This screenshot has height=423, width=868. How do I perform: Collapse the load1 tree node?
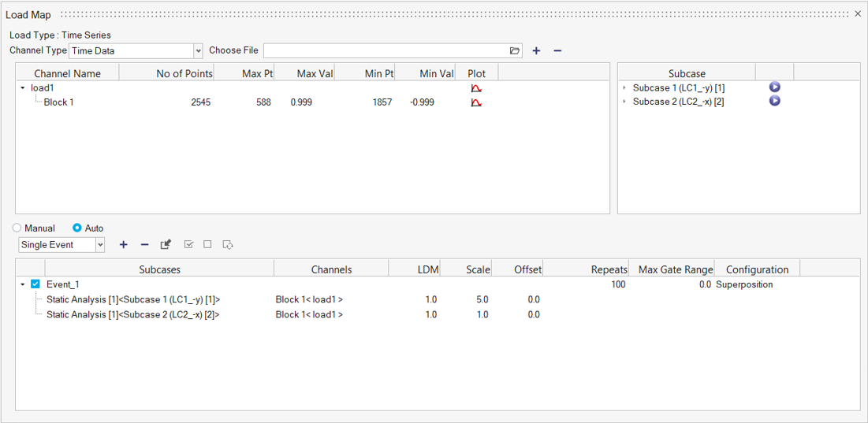coord(23,88)
